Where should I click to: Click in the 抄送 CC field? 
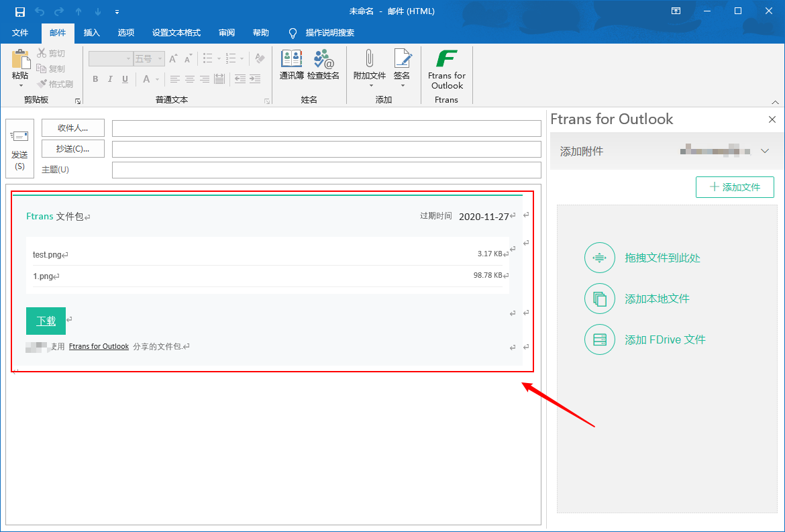pyautogui.click(x=327, y=149)
